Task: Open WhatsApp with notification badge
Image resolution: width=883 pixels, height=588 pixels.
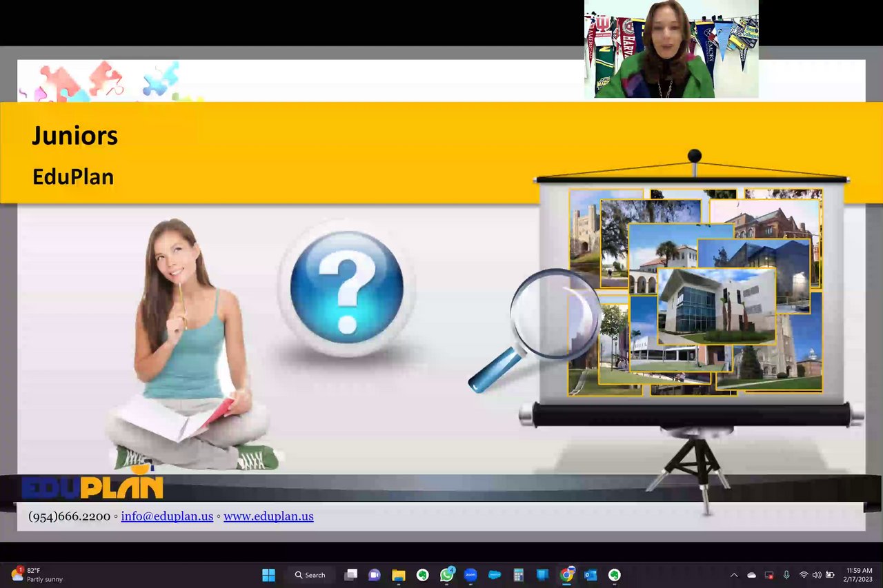Action: (x=447, y=574)
